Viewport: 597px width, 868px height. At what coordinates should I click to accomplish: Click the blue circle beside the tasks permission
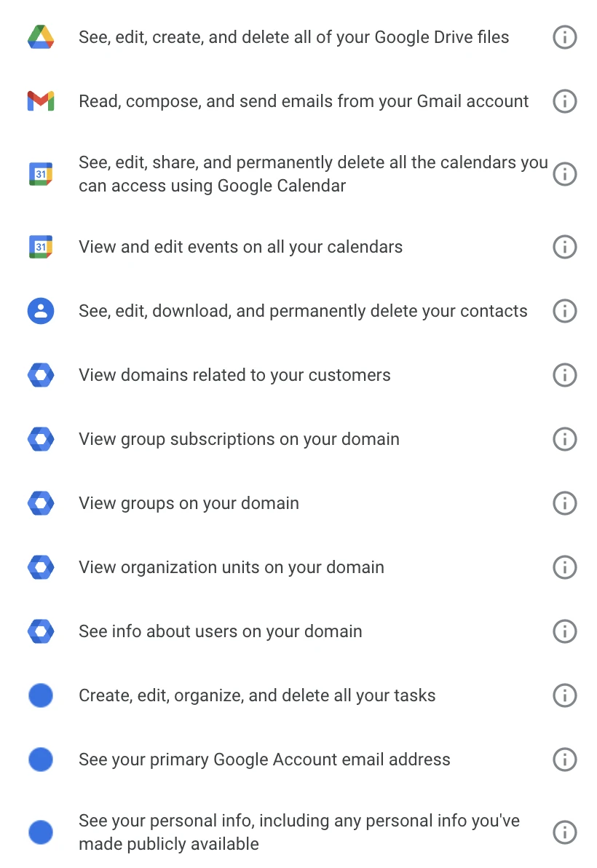[x=41, y=695]
